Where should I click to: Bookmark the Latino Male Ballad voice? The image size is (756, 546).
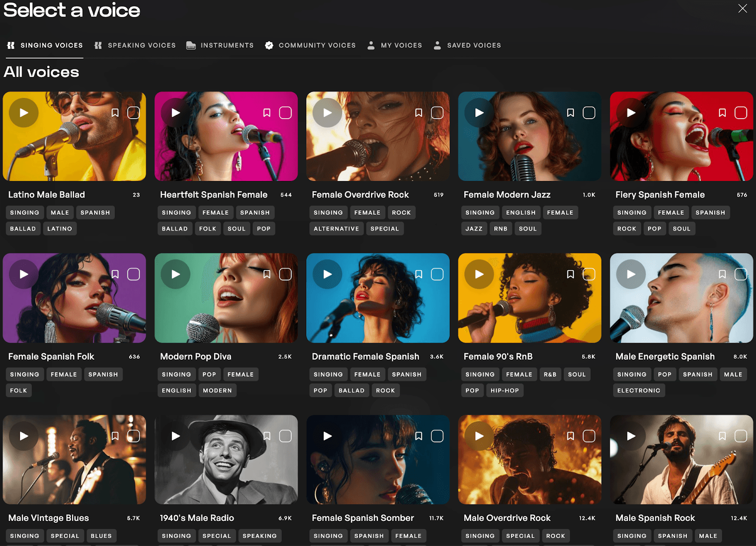point(115,113)
